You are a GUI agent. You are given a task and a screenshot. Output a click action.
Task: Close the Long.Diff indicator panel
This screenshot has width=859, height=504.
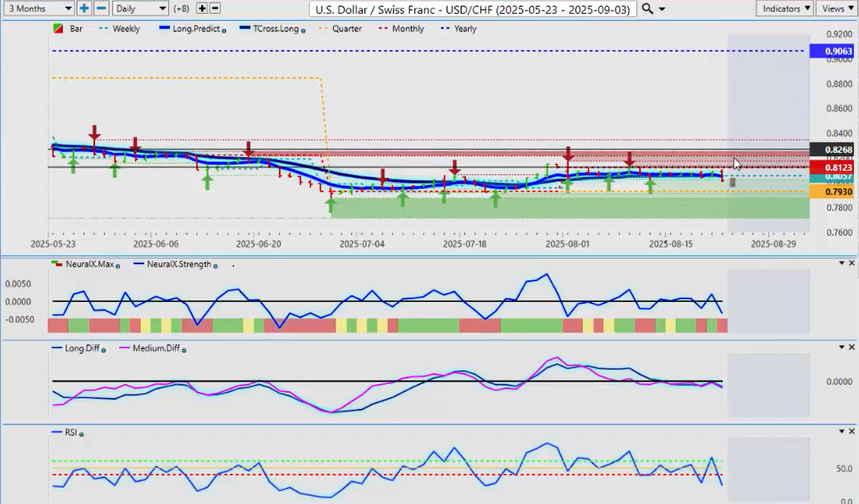coord(850,347)
